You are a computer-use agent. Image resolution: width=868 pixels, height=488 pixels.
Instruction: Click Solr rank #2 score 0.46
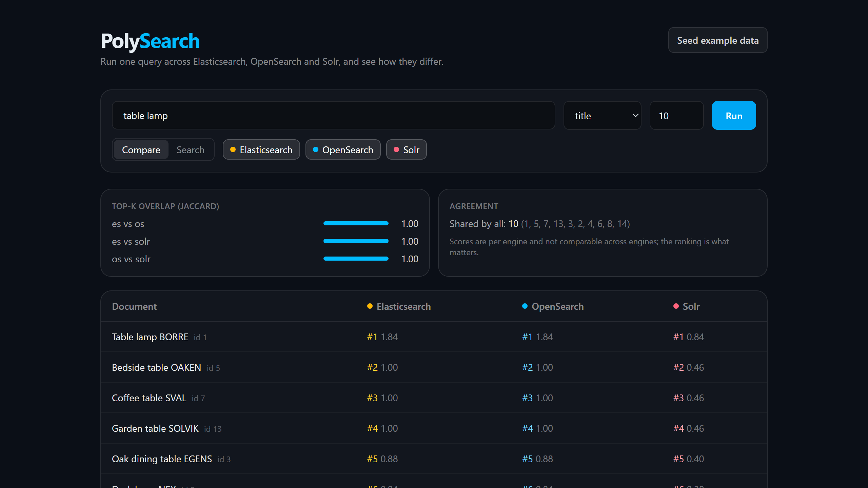click(x=689, y=367)
